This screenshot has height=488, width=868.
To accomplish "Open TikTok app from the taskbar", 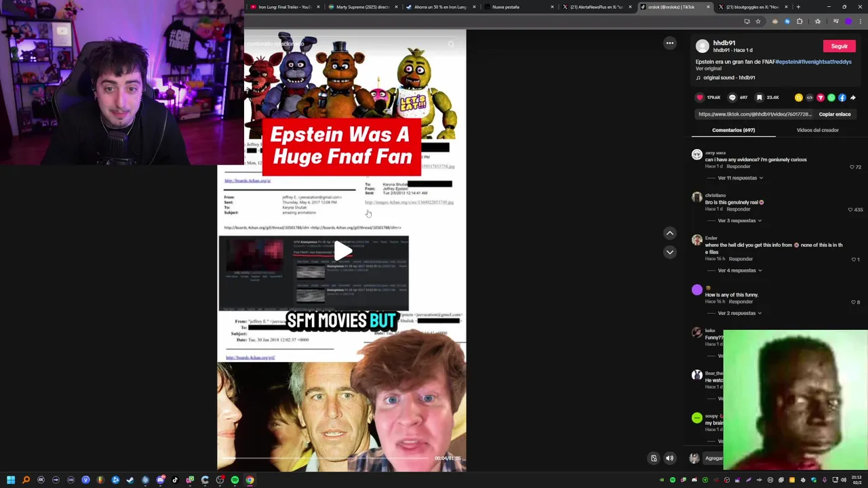I will [175, 480].
